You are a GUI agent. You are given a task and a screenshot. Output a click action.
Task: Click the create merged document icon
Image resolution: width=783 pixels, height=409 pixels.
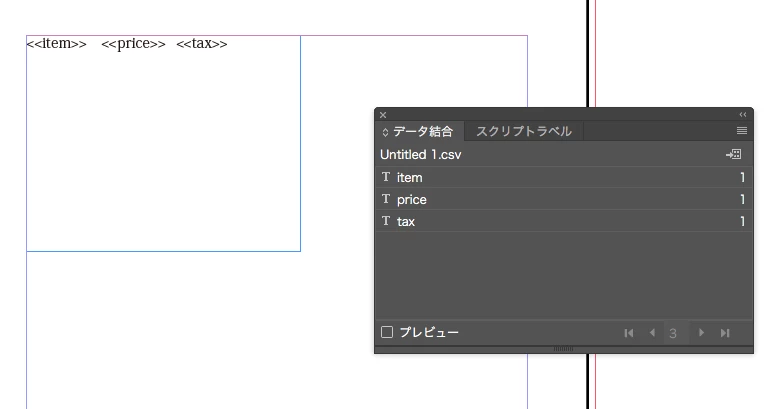pos(734,154)
